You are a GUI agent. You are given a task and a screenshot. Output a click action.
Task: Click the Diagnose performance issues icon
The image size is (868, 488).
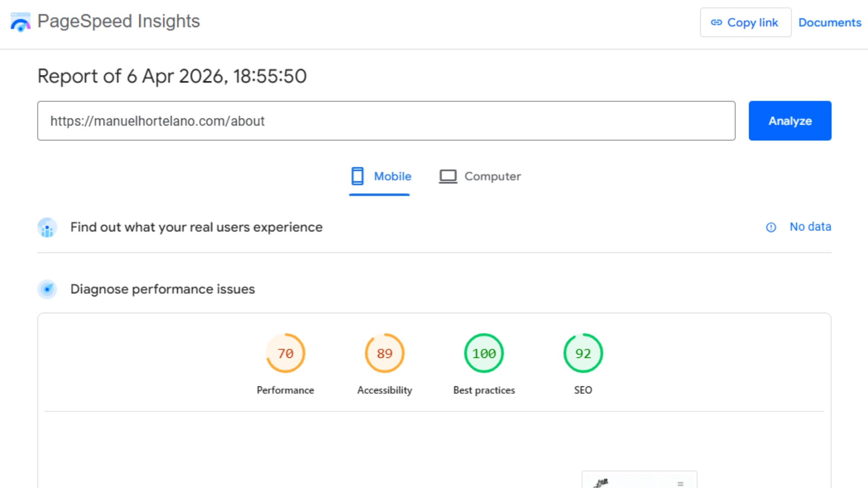pos(47,289)
